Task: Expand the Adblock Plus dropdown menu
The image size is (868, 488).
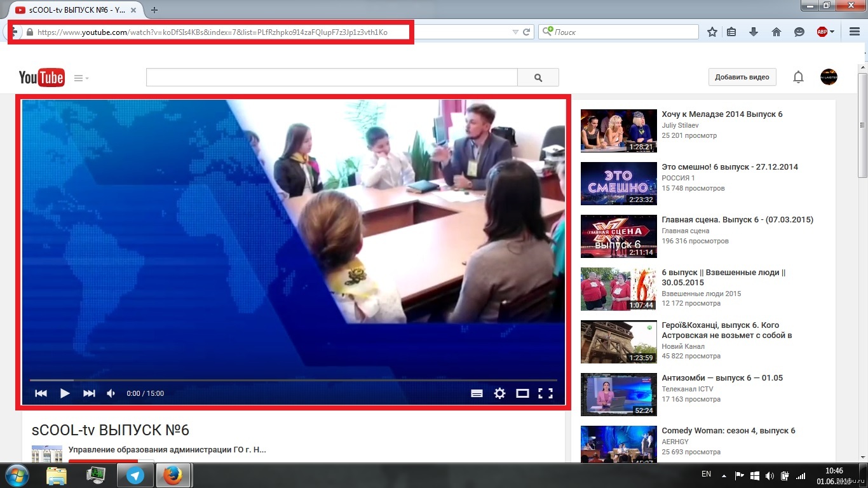Action: 833,32
